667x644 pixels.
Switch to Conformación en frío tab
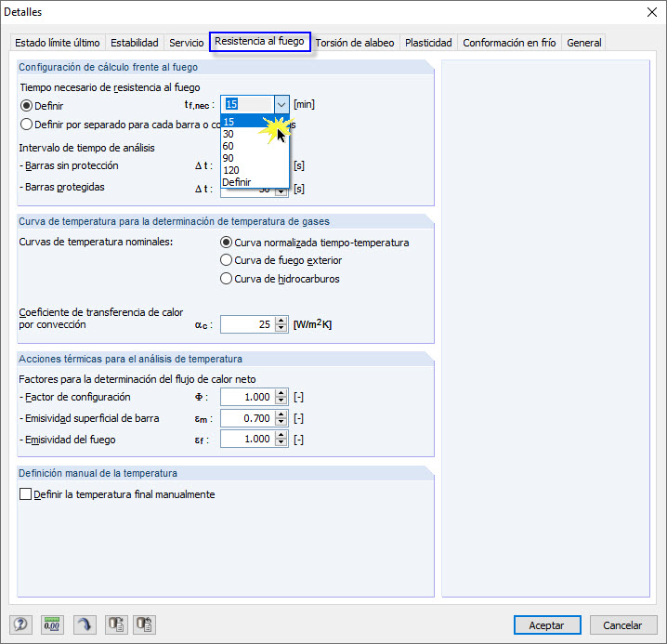[509, 43]
